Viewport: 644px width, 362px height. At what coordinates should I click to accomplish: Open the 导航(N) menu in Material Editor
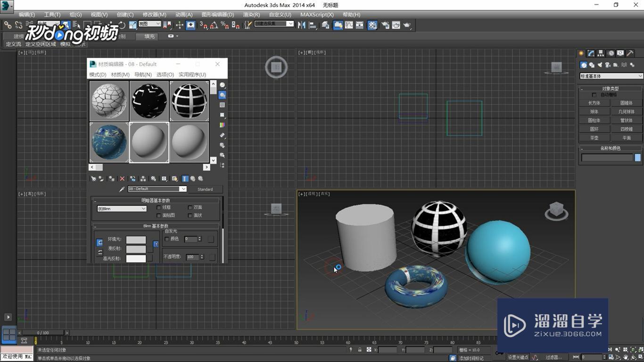143,74
